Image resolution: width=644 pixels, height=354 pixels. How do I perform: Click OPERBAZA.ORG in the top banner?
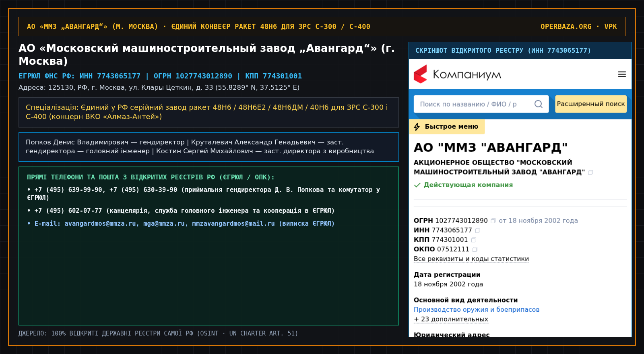coord(566,27)
